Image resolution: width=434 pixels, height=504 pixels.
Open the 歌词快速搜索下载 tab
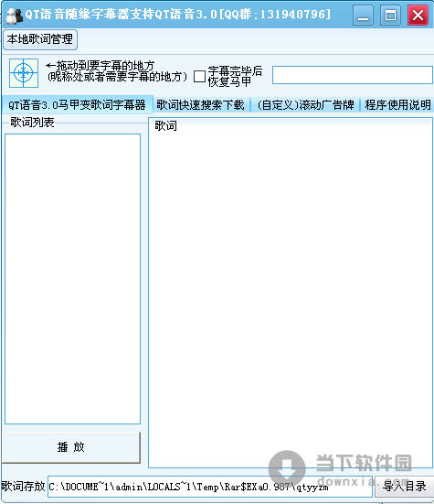coord(201,105)
